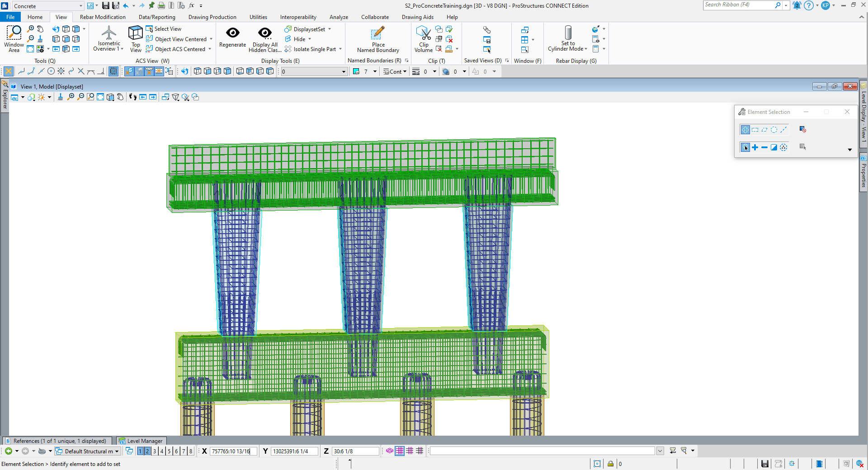
Task: Open the Rebar Modification ribbon tab
Action: point(103,17)
